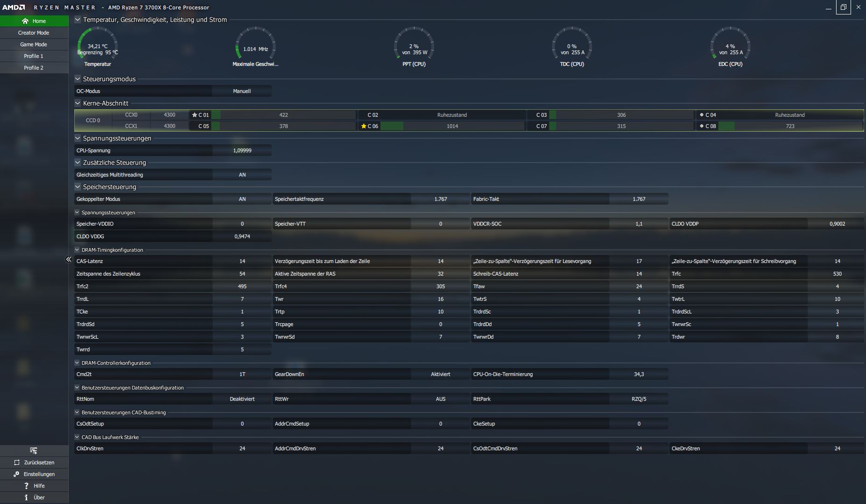The image size is (866, 504).
Task: Collapse the Steuerungsmodus section
Action: click(x=78, y=79)
